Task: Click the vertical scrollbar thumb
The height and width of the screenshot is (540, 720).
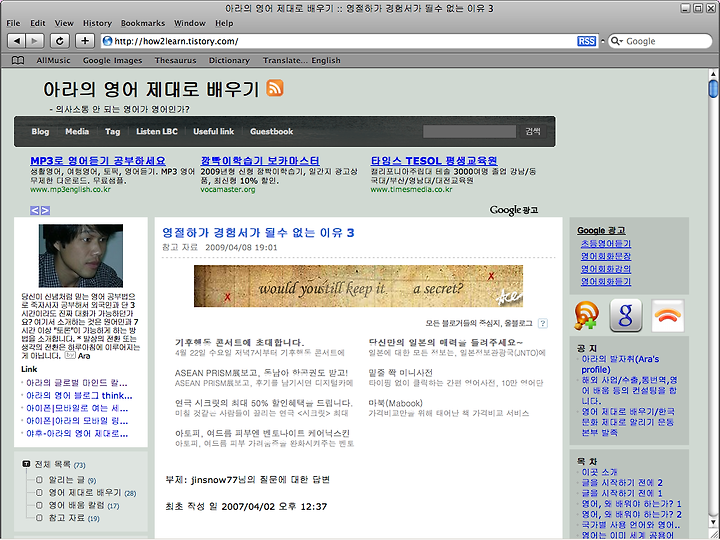Action: (713, 89)
